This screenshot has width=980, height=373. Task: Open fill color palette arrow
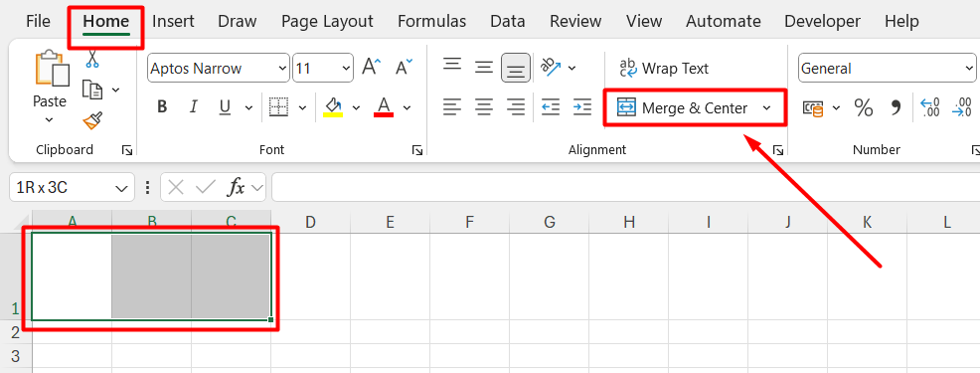click(x=356, y=108)
